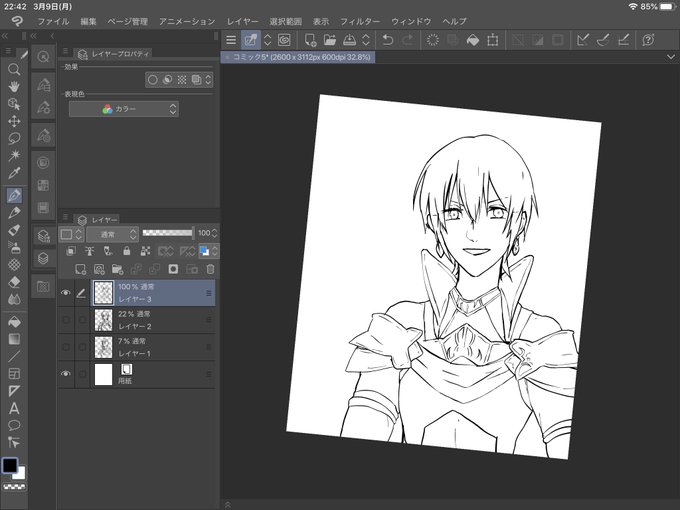Toggle lock transparent pixels
This screenshot has height=510, width=680.
click(x=145, y=251)
